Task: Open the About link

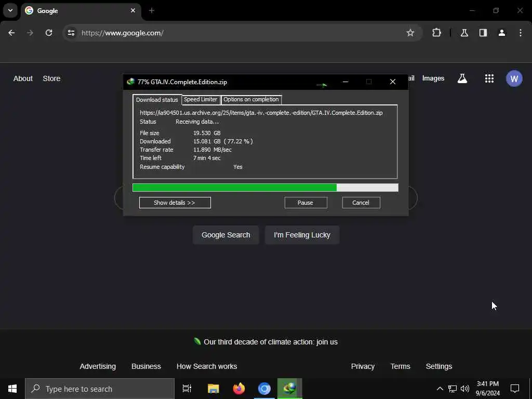Action: [23, 78]
